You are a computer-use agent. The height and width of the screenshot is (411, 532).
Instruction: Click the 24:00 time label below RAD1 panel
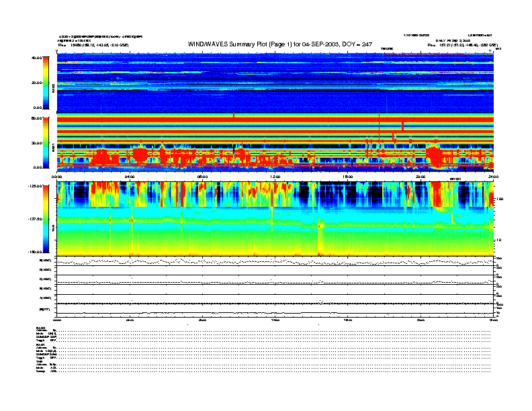click(493, 177)
